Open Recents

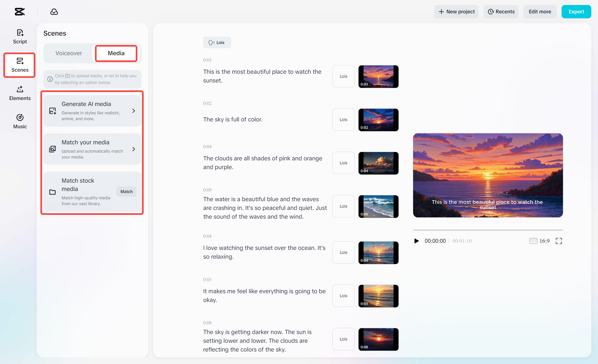point(501,11)
